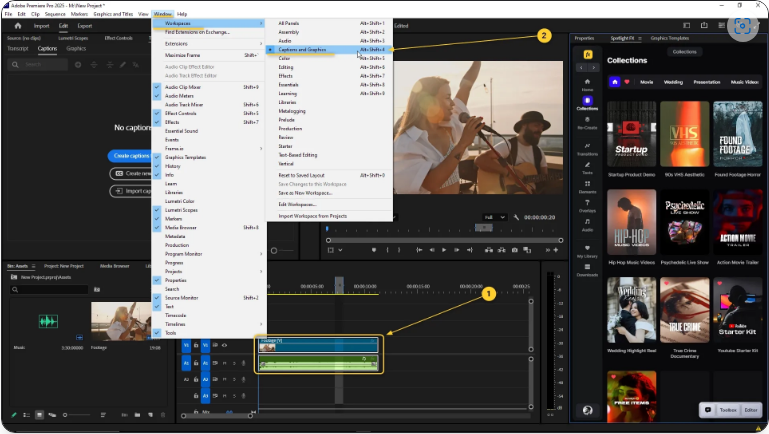The width and height of the screenshot is (769, 434).
Task: Click the screen capture overlay icon
Action: (743, 26)
